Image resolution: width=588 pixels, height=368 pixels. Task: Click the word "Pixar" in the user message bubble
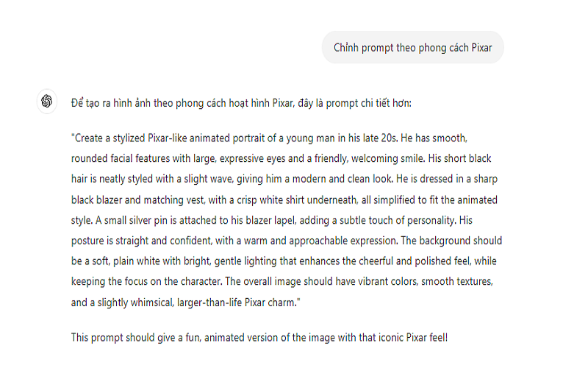click(x=478, y=48)
